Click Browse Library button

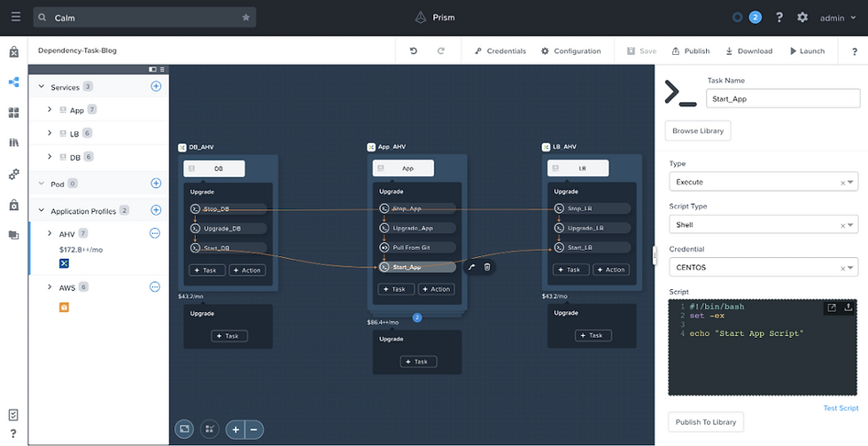[698, 130]
